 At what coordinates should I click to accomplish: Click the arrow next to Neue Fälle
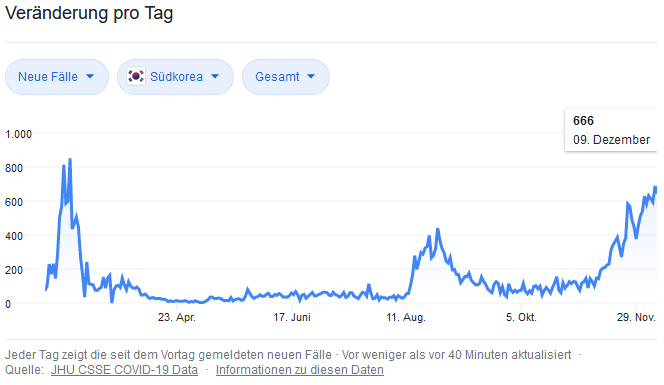(x=90, y=77)
